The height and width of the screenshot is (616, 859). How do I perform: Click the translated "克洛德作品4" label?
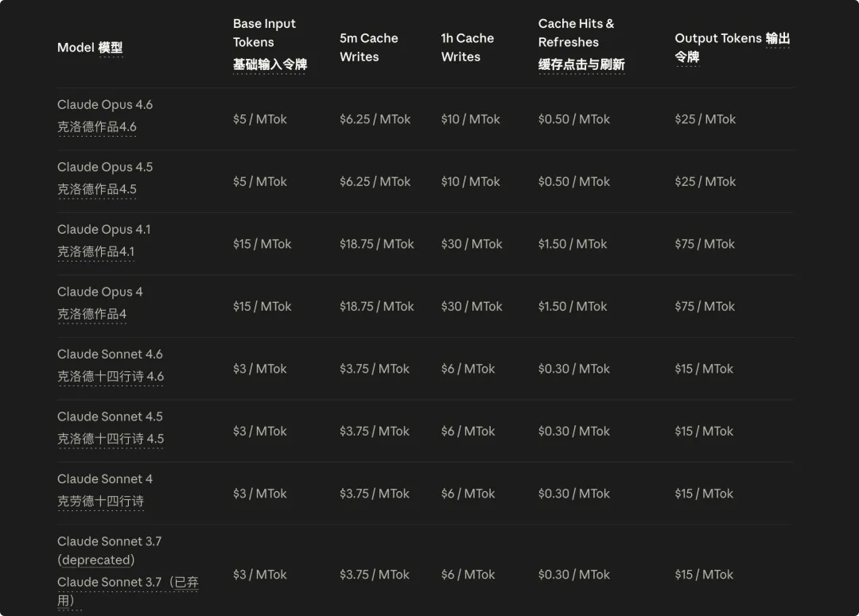pos(91,314)
